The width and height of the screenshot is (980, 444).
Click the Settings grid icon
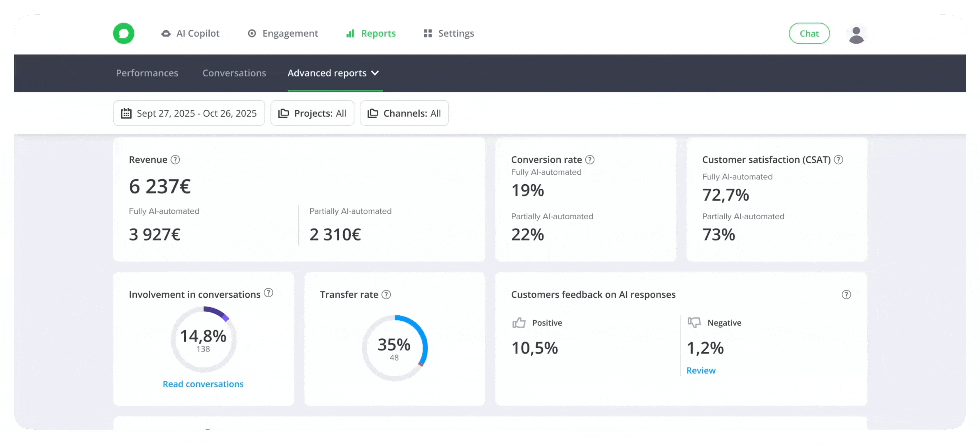[428, 33]
